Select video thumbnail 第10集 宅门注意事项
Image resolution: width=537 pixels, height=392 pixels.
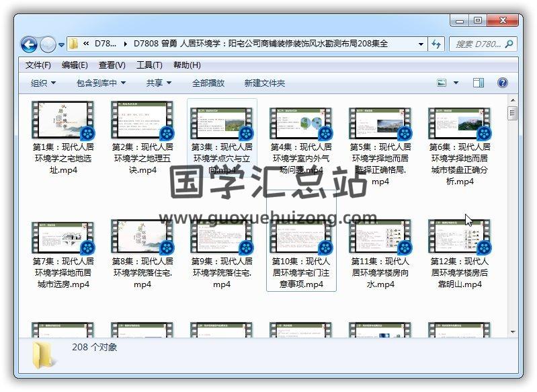tap(301, 237)
